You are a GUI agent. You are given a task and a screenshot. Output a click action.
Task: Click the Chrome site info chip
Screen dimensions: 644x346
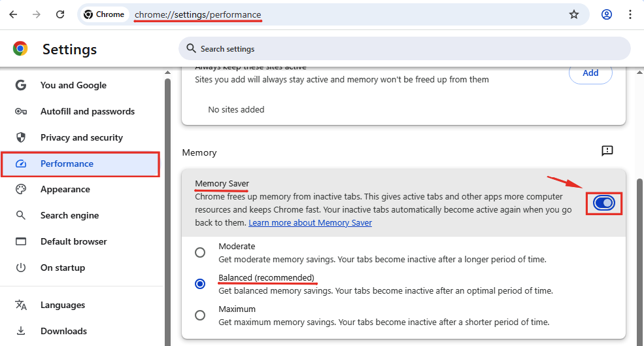coord(104,14)
